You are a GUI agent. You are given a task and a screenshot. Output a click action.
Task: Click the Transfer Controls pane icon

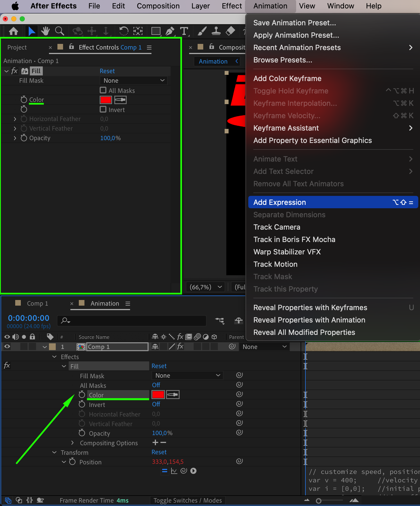(x=19, y=500)
